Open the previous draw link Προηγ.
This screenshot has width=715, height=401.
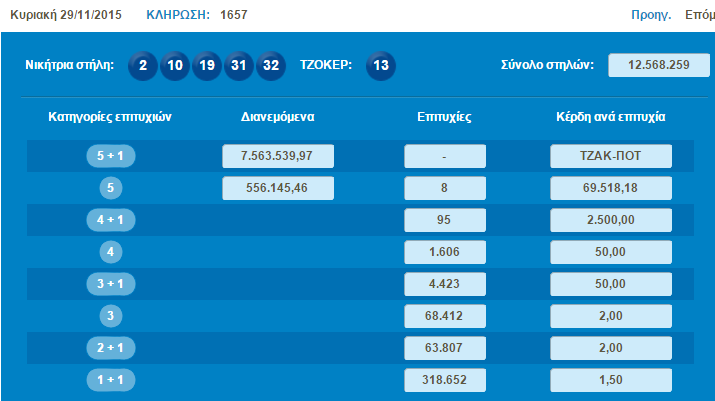pos(651,15)
